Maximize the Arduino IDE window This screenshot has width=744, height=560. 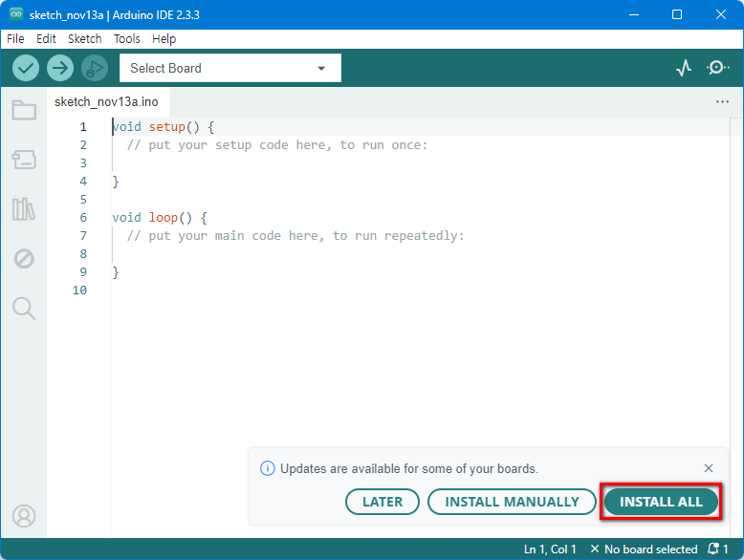[x=677, y=14]
